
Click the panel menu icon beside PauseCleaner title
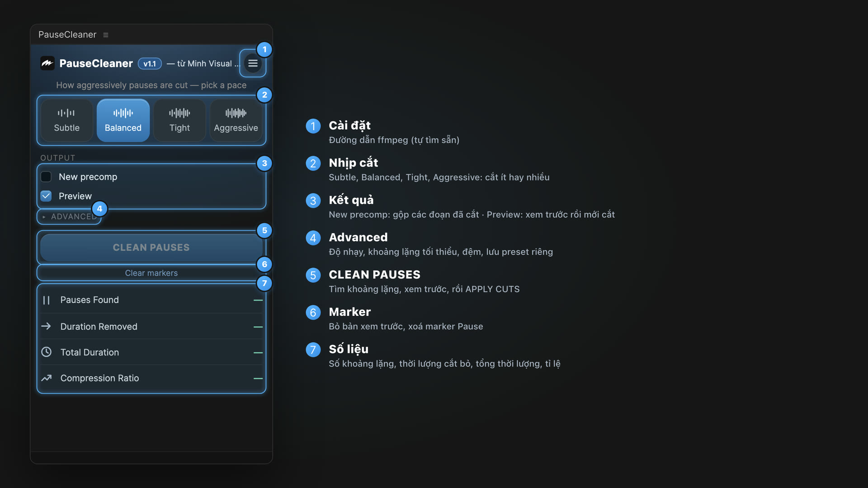point(106,35)
